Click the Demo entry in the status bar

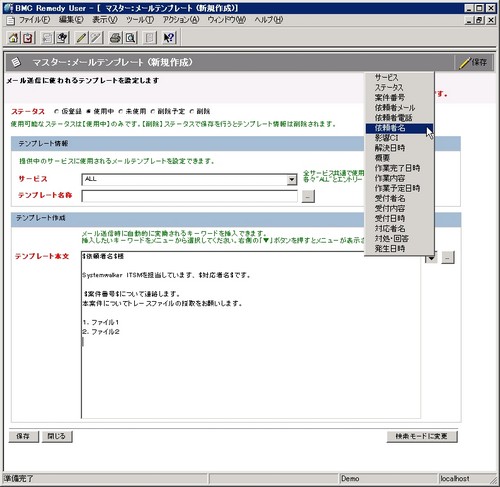click(x=388, y=479)
